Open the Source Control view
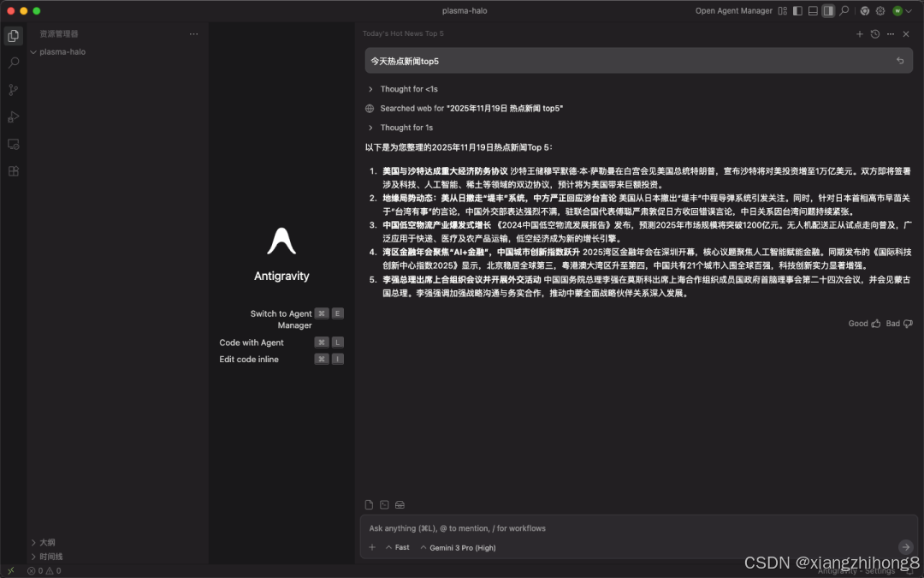The height and width of the screenshot is (578, 924). 13,90
